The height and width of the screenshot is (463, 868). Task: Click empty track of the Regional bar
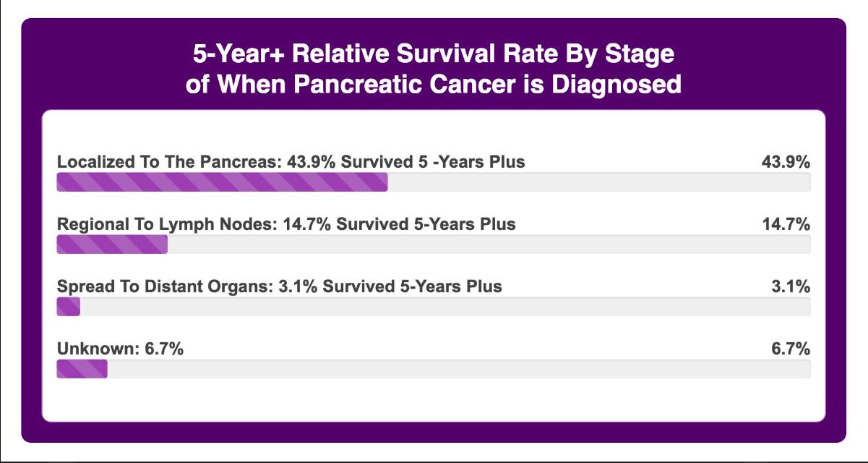tap(489, 245)
